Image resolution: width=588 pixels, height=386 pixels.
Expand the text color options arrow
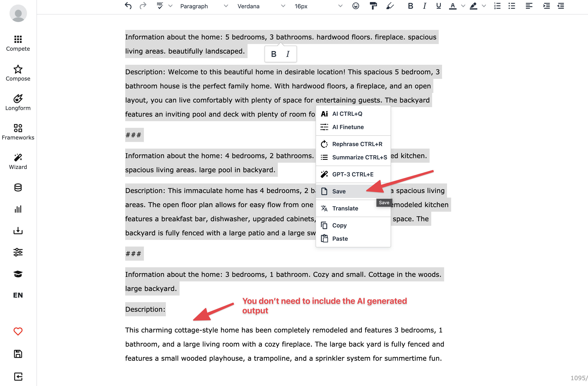click(x=463, y=6)
